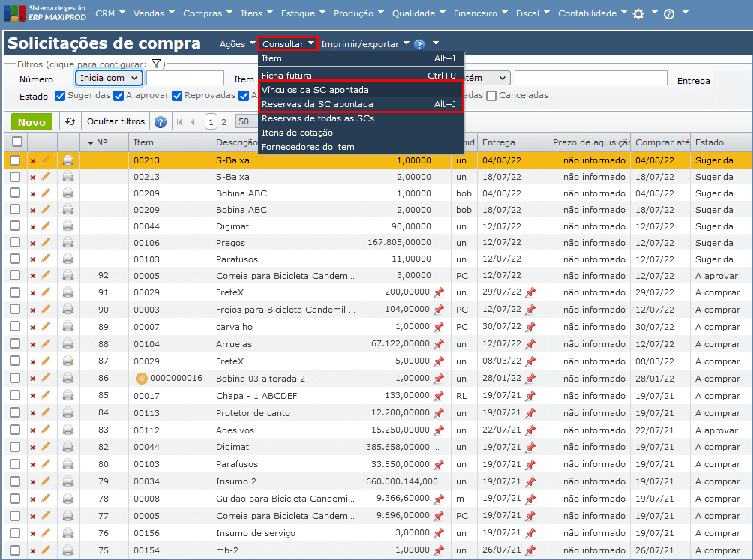
Task: Click the blue help icon beside Ocultar filtros
Action: pyautogui.click(x=160, y=122)
